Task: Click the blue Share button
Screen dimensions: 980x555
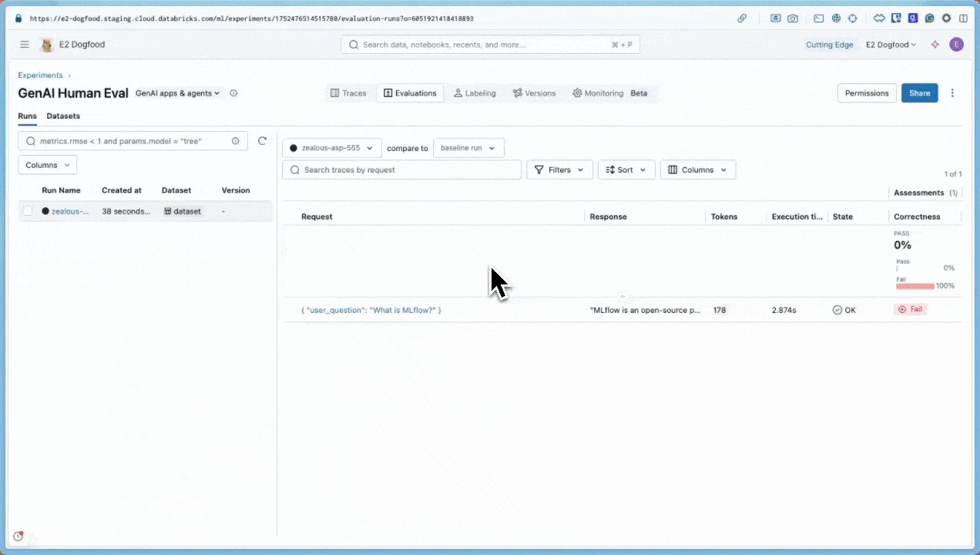Action: point(920,93)
